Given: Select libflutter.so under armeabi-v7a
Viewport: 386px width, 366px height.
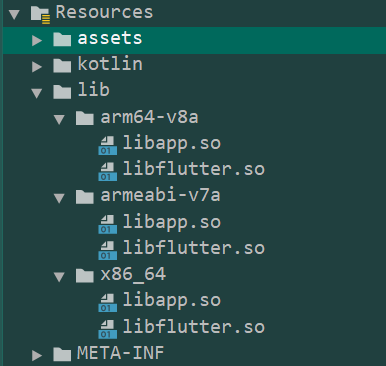Looking at the screenshot, I should (194, 247).
